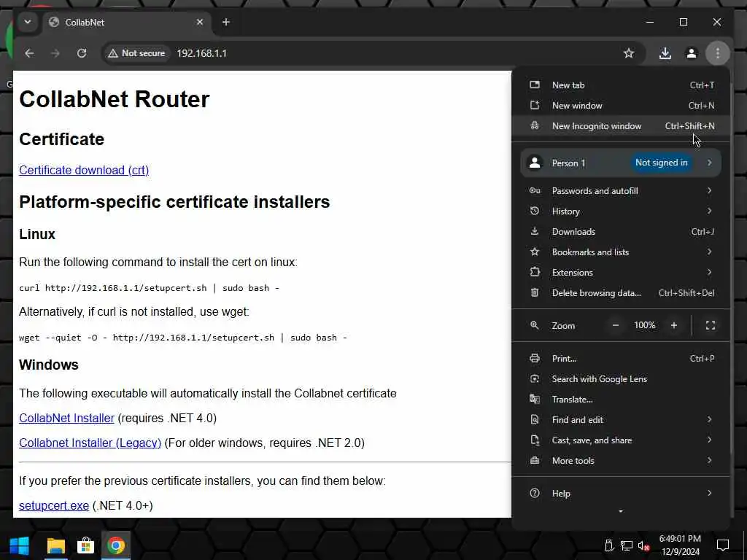The image size is (747, 560).
Task: Expand the Person 1 submenu chevron
Action: pyautogui.click(x=709, y=163)
